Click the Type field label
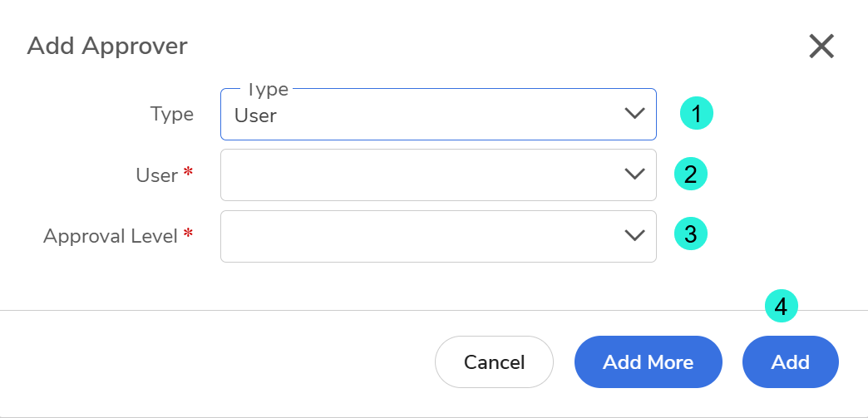This screenshot has height=418, width=868. click(x=172, y=115)
